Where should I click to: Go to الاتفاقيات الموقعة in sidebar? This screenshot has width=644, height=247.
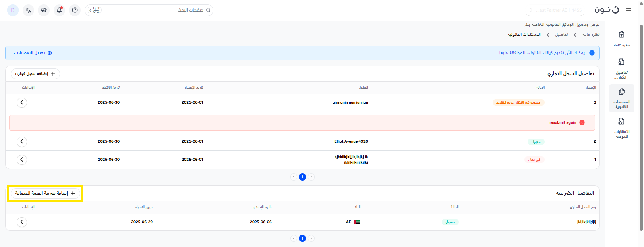coord(621,128)
